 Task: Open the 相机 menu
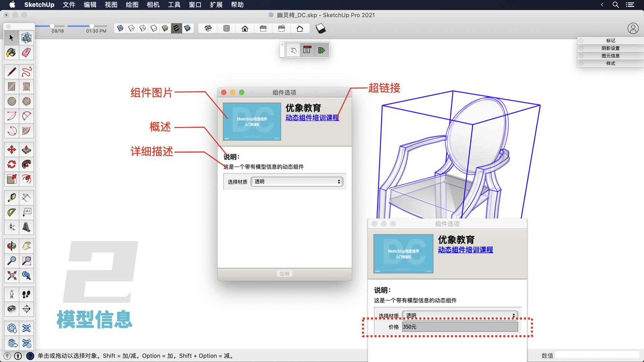[153, 5]
